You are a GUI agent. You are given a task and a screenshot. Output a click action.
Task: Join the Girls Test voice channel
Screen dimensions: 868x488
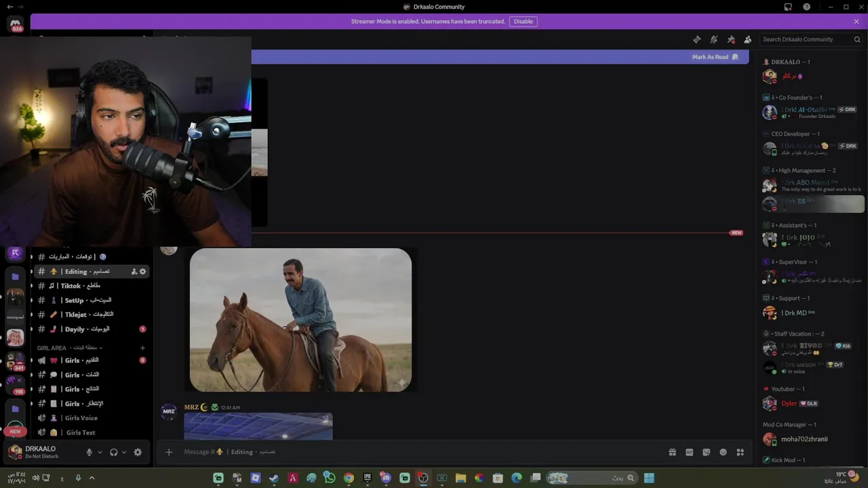[x=90, y=432]
